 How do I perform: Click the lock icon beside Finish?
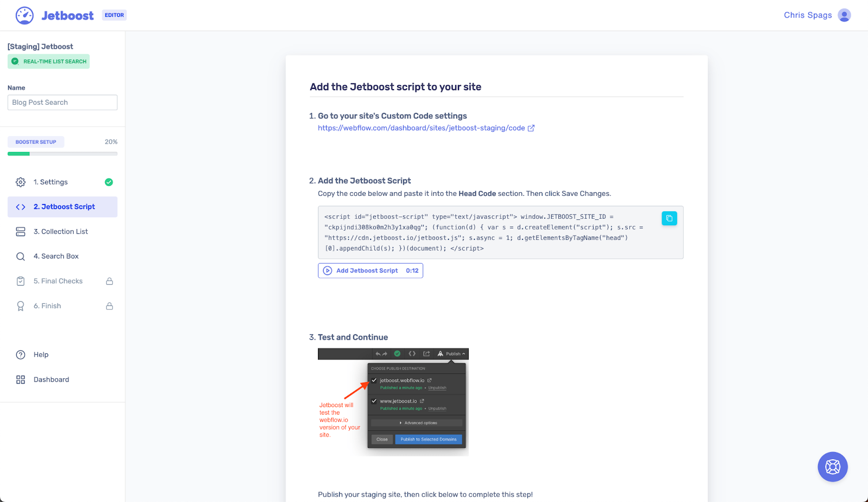point(110,306)
